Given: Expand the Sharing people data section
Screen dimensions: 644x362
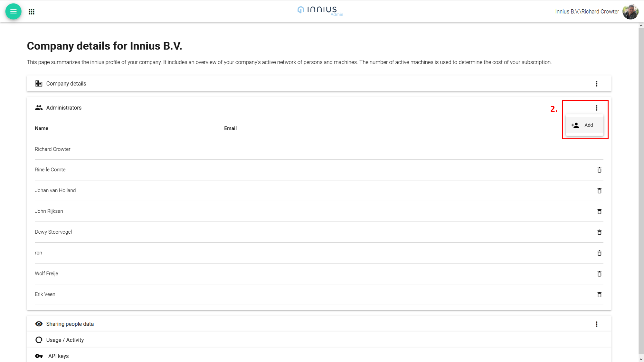Looking at the screenshot, I should point(319,324).
